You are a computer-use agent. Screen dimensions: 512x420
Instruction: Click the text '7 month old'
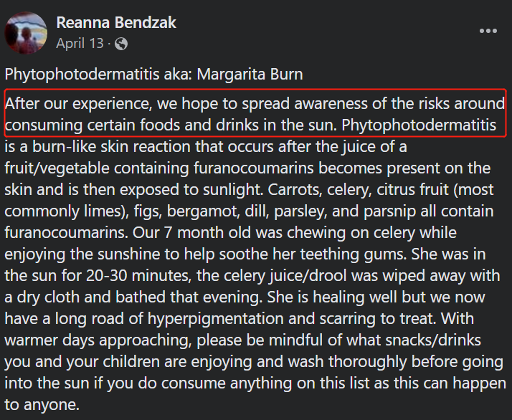point(207,233)
